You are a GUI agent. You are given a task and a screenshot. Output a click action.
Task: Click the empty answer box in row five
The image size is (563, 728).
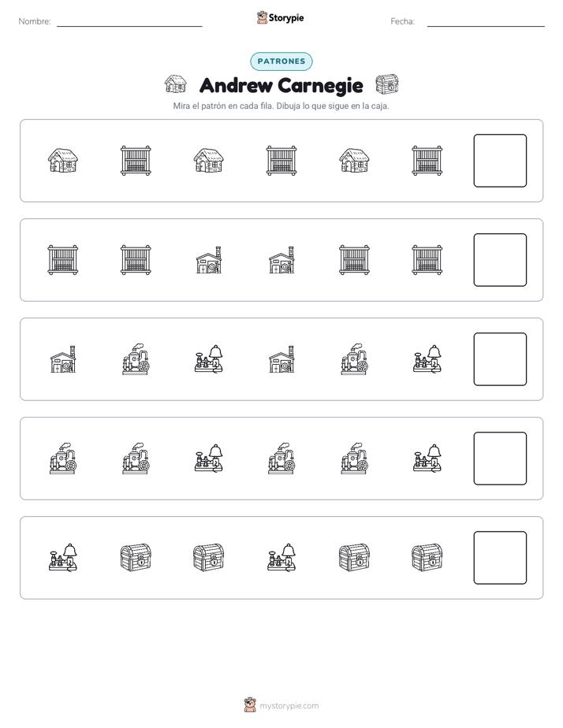click(500, 558)
